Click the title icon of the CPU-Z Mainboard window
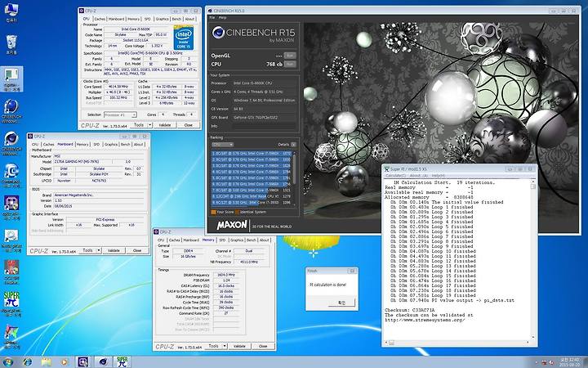 click(x=30, y=136)
